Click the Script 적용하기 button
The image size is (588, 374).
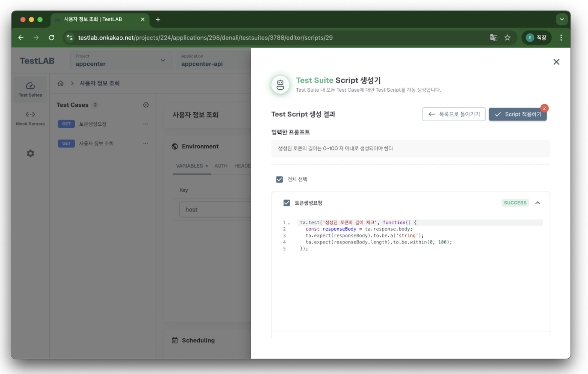point(517,114)
